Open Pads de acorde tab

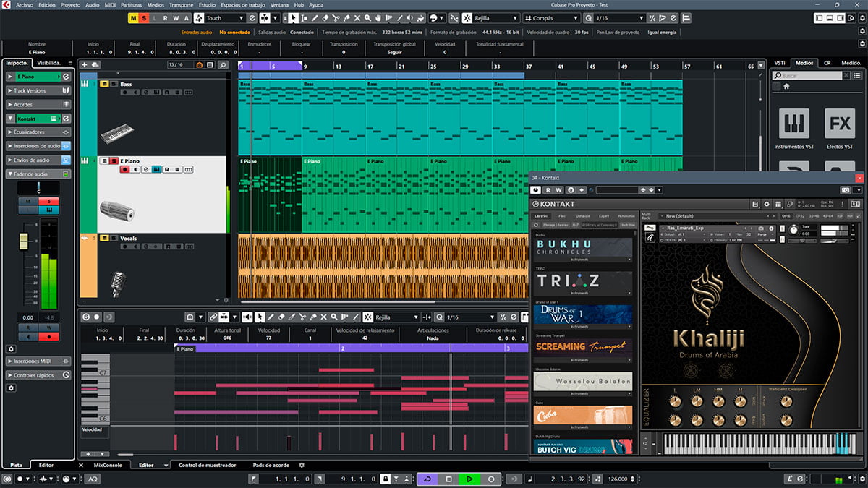[271, 465]
